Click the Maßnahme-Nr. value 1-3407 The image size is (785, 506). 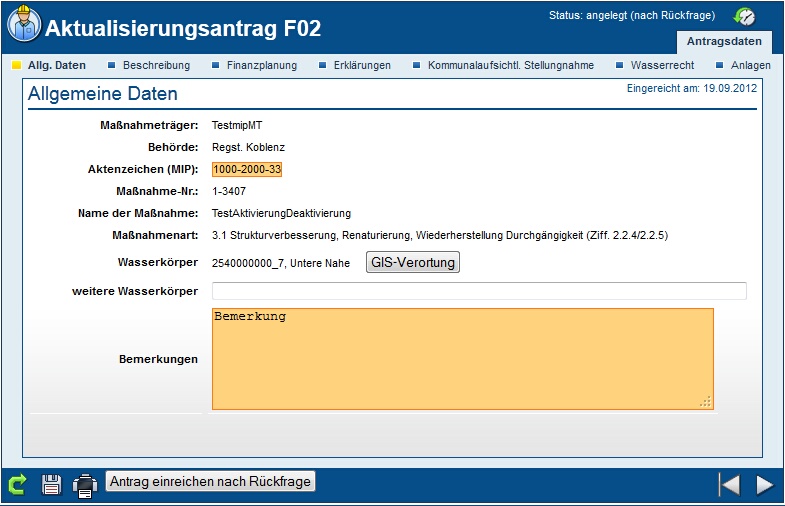(229, 191)
